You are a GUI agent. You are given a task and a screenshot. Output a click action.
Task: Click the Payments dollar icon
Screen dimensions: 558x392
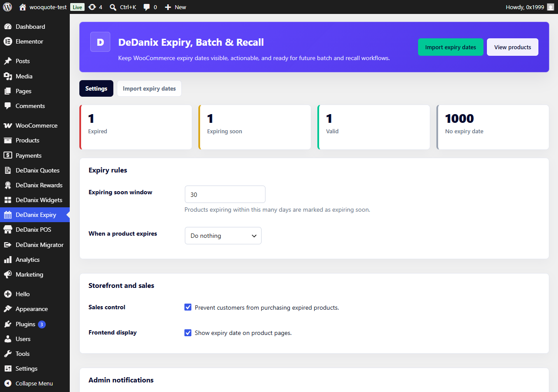tap(8, 155)
